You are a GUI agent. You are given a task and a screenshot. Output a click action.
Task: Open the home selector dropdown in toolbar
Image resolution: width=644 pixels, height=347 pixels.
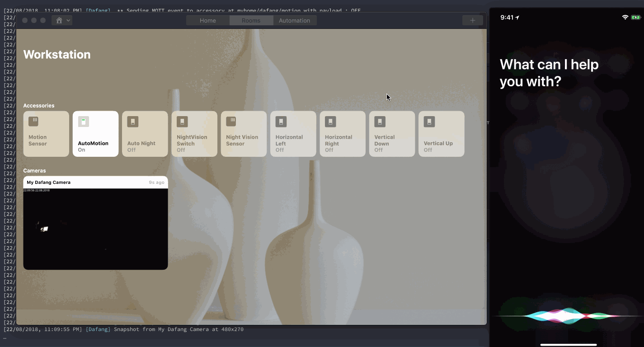tap(62, 20)
